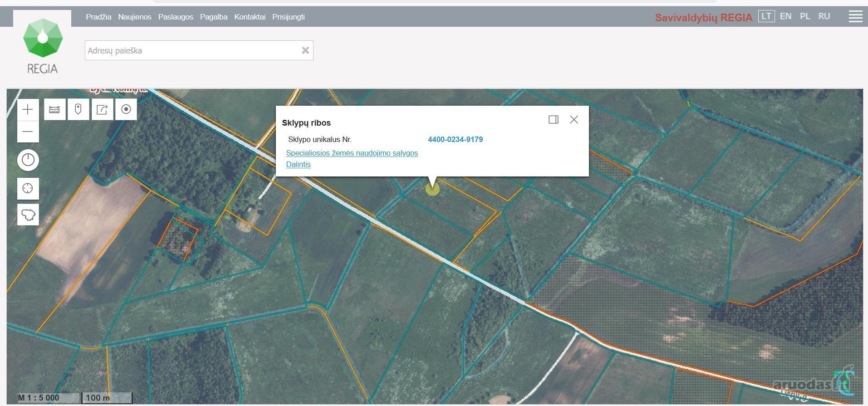This screenshot has width=868, height=406.
Task: Switch language to RU
Action: pyautogui.click(x=824, y=16)
